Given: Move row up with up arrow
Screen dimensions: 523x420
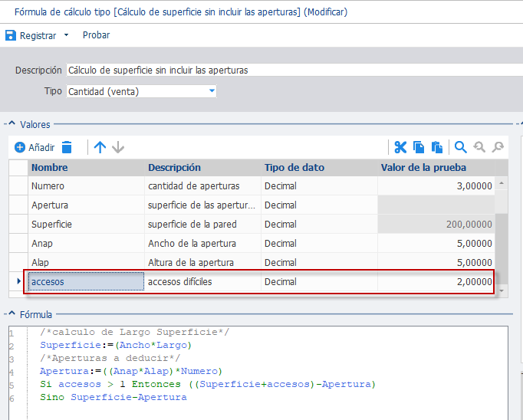Looking at the screenshot, I should point(100,147).
